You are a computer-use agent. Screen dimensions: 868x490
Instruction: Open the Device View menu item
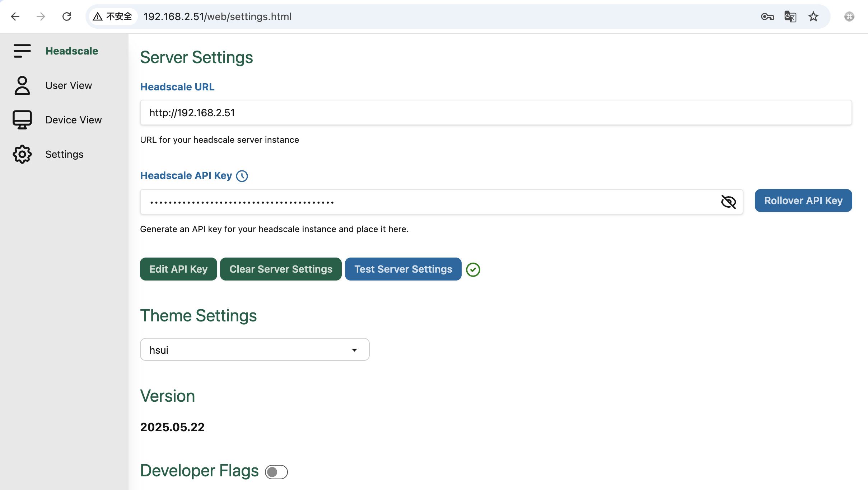73,120
